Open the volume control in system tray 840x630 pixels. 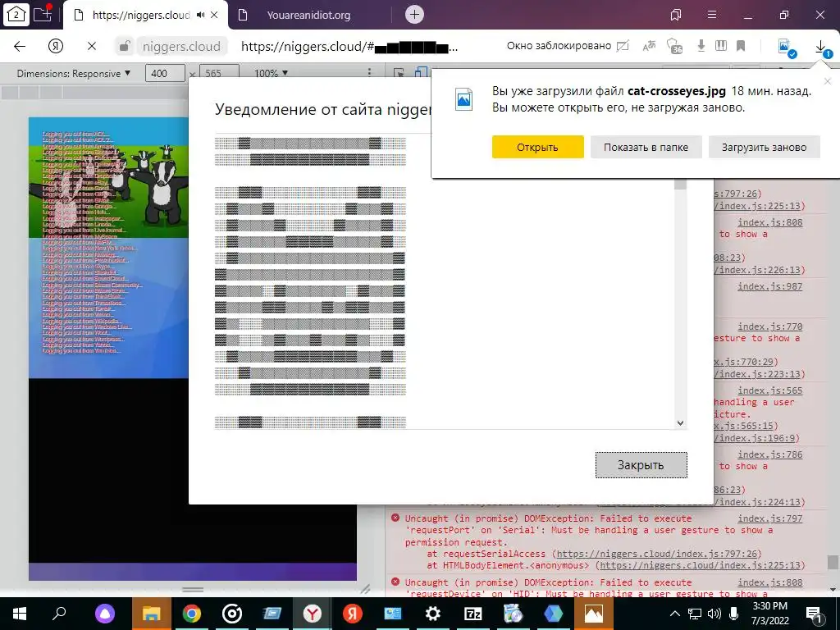(714, 614)
